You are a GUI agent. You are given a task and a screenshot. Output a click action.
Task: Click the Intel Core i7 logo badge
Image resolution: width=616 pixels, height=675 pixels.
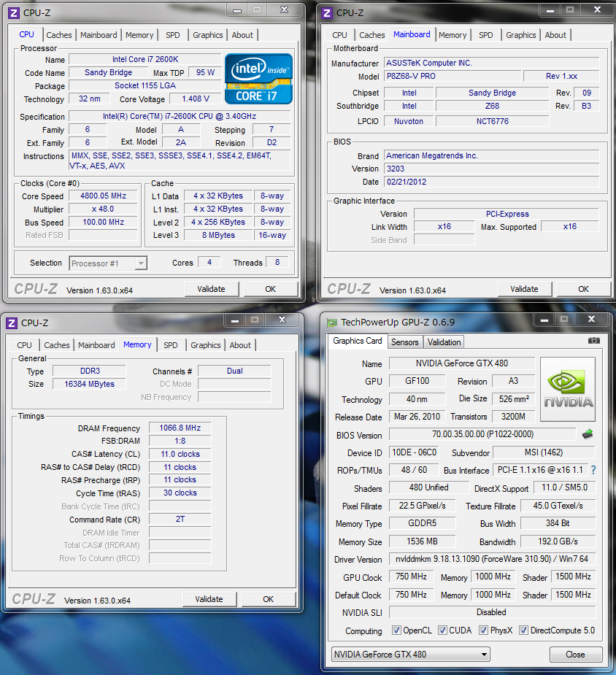point(258,79)
